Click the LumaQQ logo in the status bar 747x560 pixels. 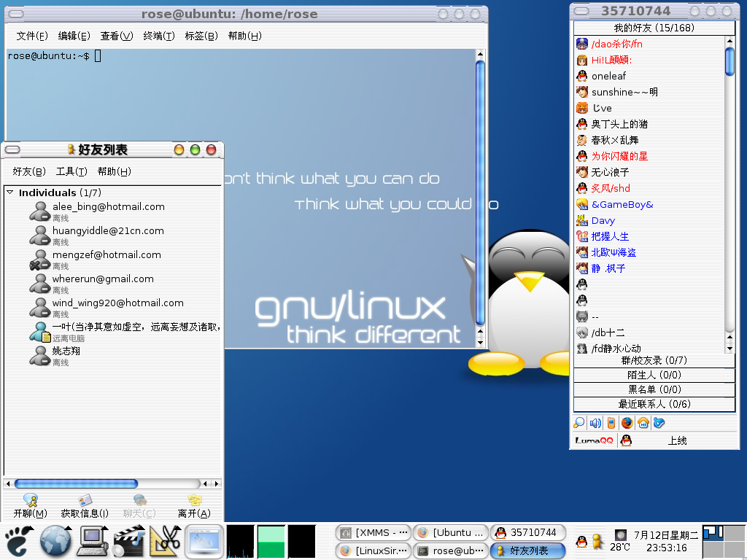coord(594,440)
